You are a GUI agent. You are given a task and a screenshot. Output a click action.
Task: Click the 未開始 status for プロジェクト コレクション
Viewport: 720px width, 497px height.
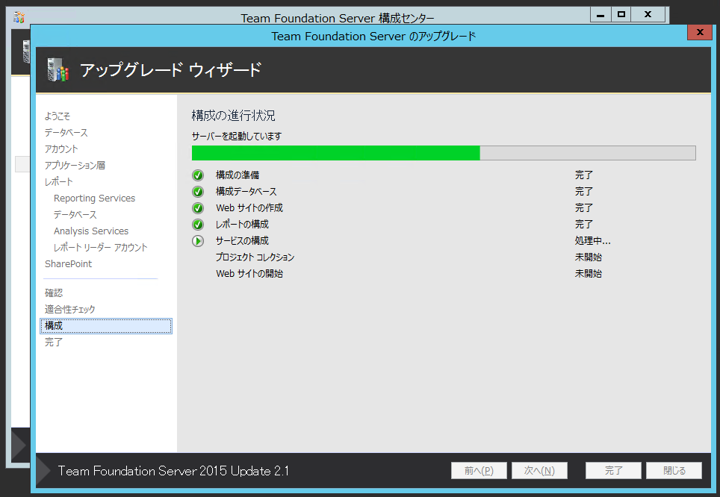coord(588,257)
